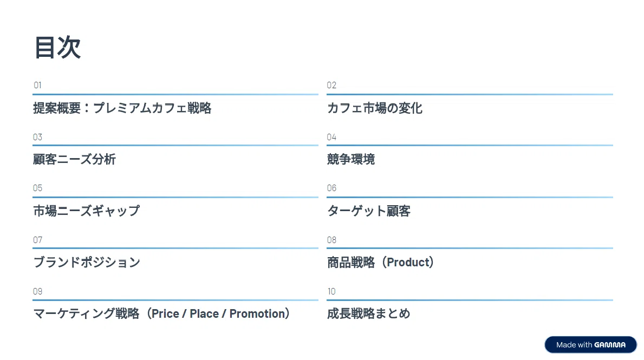Image resolution: width=644 pixels, height=360 pixels.
Task: Click section number 02
Action: [x=331, y=85]
